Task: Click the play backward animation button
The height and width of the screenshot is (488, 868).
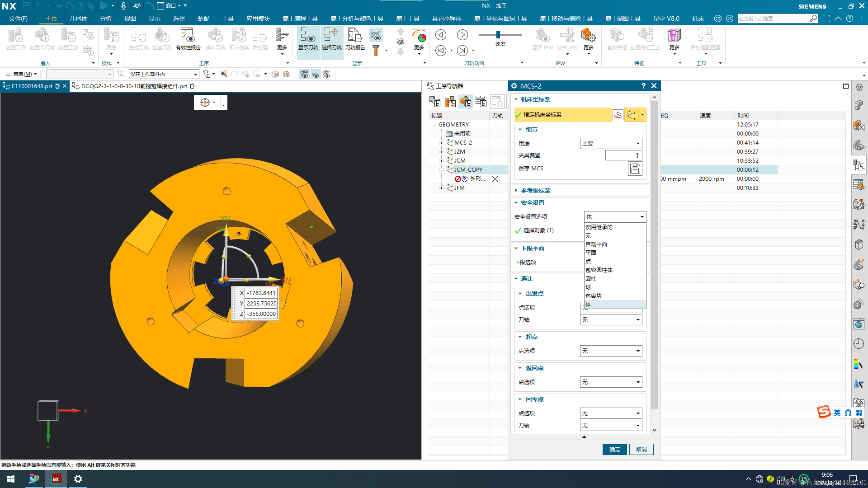Action: tap(440, 35)
